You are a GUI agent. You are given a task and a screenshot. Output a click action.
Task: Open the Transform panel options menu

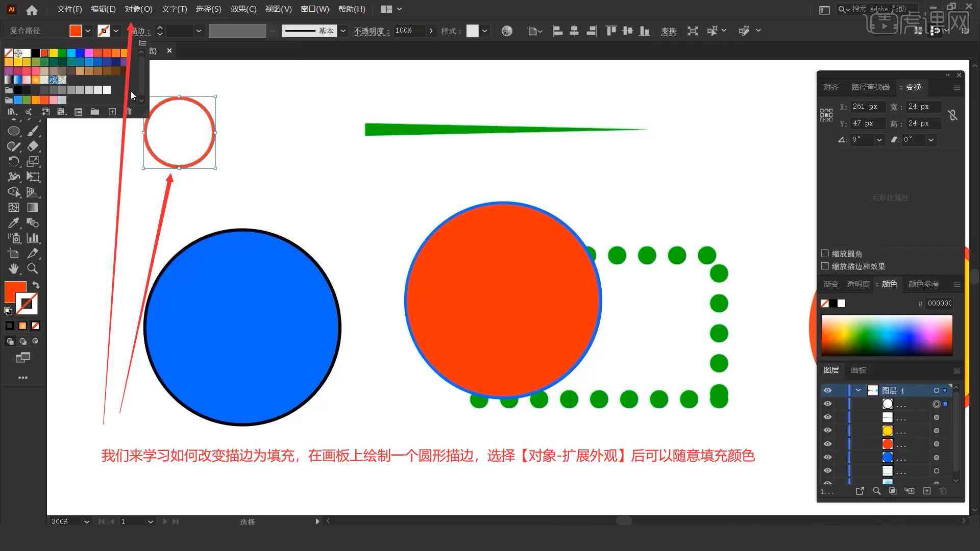[x=957, y=88]
